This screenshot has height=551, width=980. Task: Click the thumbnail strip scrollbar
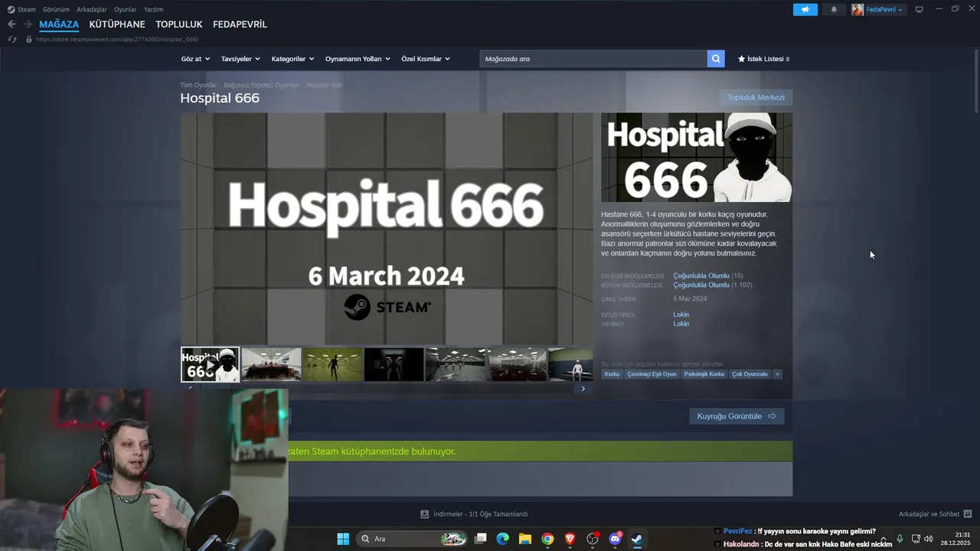pyautogui.click(x=387, y=389)
